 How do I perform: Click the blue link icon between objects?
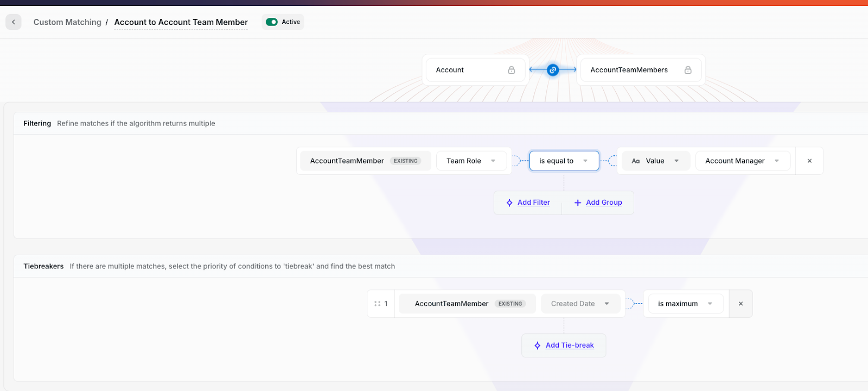click(552, 70)
